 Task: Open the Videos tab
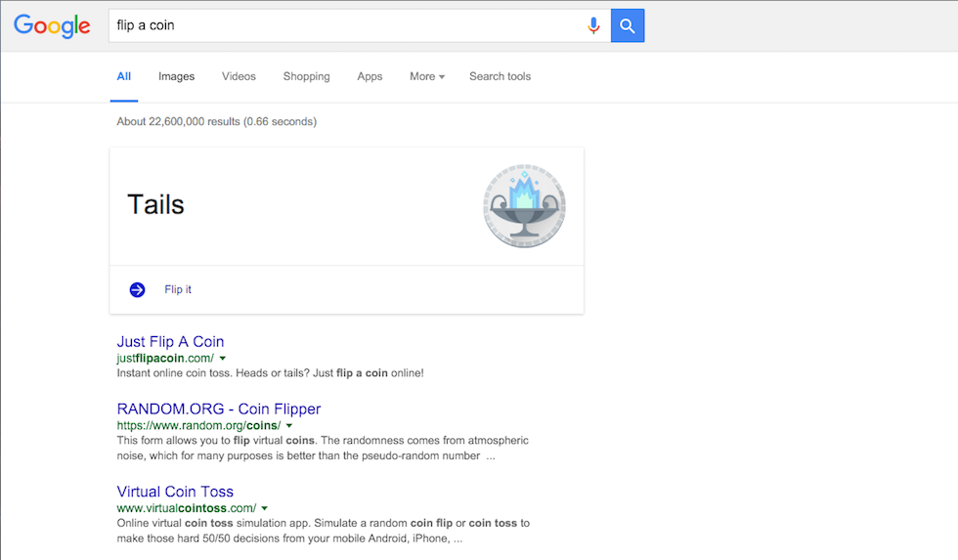(x=239, y=76)
